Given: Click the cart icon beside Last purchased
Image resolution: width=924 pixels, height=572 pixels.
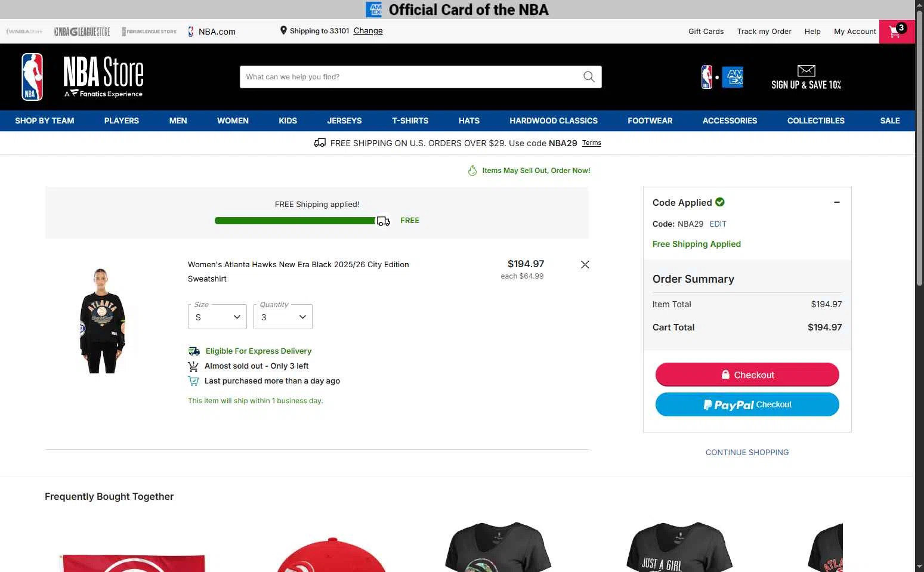Looking at the screenshot, I should [x=193, y=381].
